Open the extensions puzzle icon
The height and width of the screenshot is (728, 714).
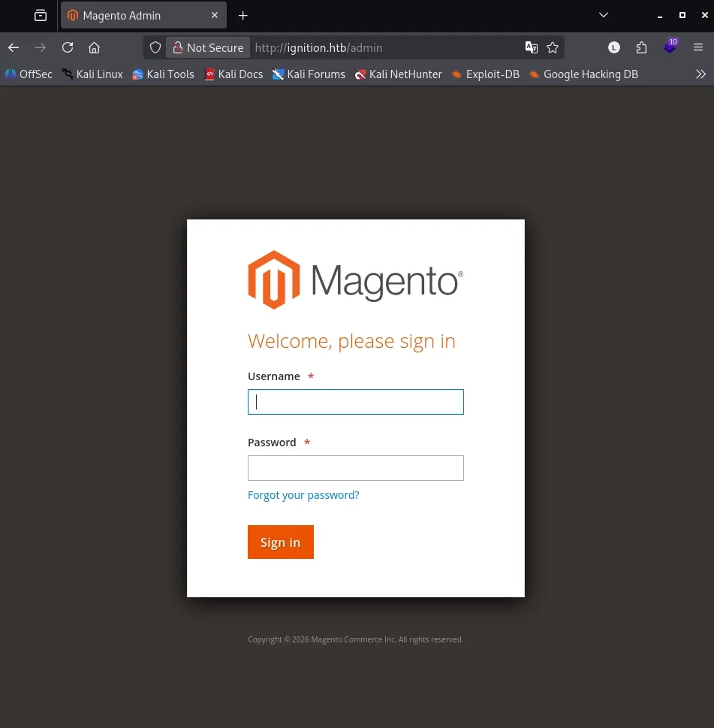[x=641, y=47]
